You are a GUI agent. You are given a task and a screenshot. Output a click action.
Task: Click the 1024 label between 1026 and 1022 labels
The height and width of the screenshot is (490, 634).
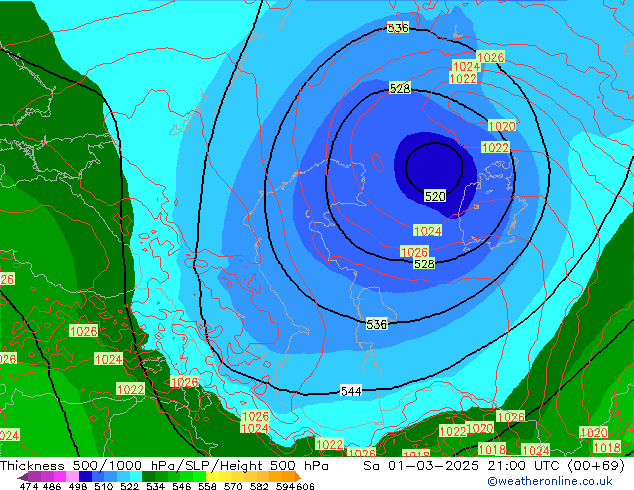[x=466, y=66]
